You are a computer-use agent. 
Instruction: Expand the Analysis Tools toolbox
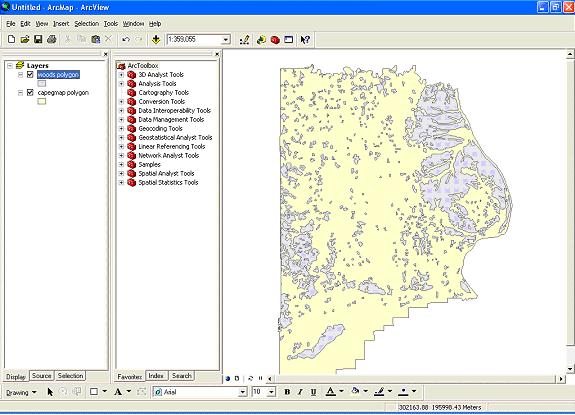coord(121,84)
